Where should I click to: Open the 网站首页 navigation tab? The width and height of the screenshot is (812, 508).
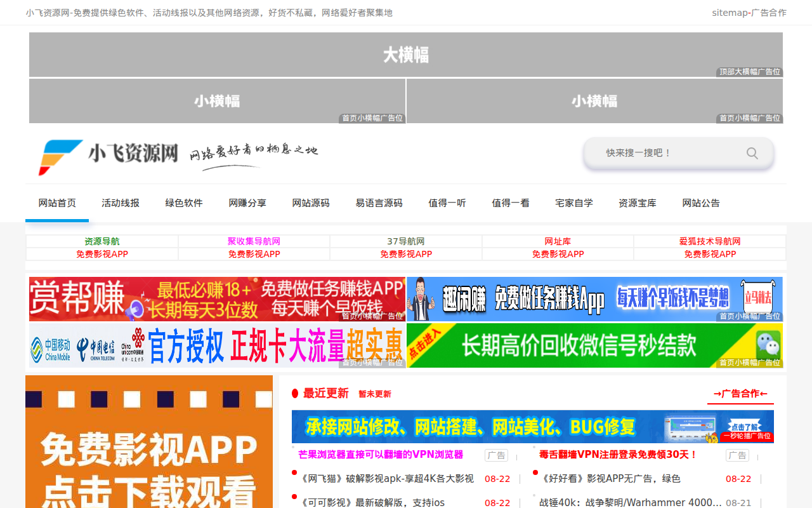[x=57, y=203]
